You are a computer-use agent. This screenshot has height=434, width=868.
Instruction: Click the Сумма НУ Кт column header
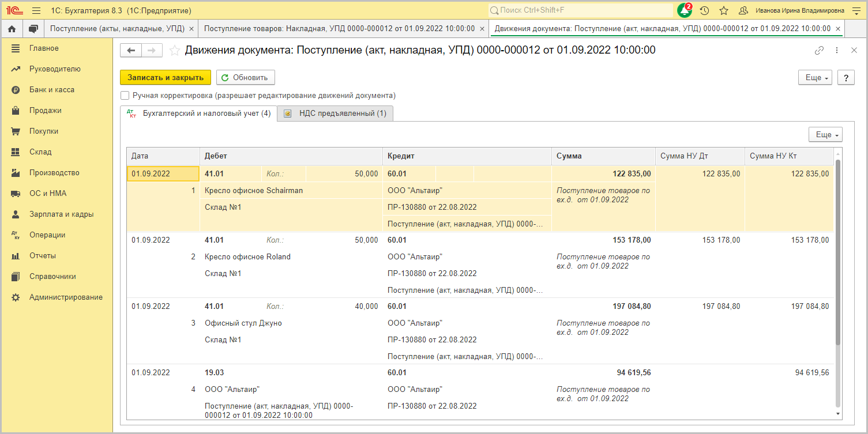pos(789,156)
